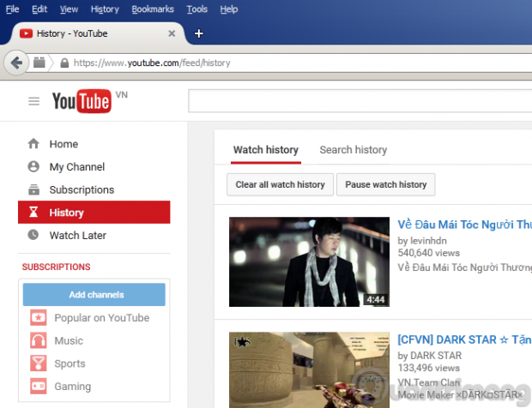This screenshot has height=408, width=532.
Task: Click the browser back arrow button
Action: [x=16, y=63]
